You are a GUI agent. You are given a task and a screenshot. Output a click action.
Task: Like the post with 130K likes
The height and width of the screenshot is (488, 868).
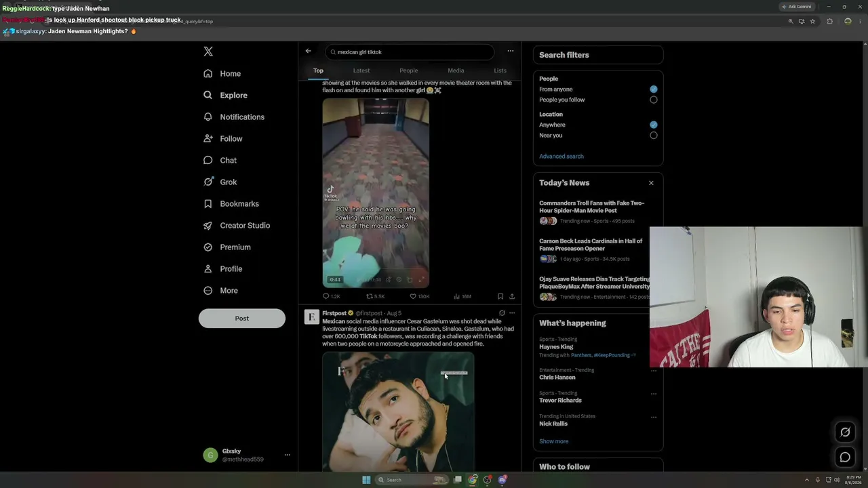[x=420, y=296]
